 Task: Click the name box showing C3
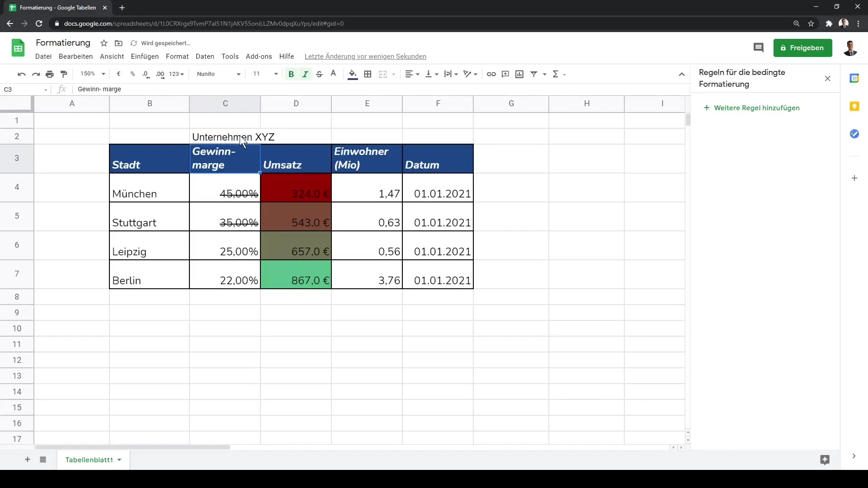(25, 89)
